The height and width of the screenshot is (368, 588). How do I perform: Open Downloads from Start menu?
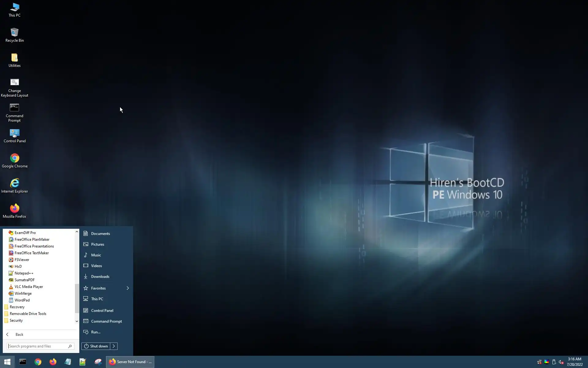[x=100, y=276]
